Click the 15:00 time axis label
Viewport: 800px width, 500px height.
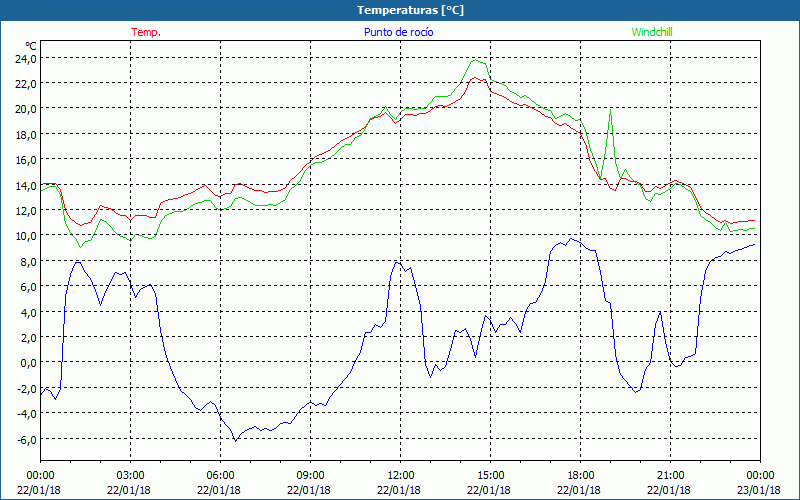click(490, 476)
